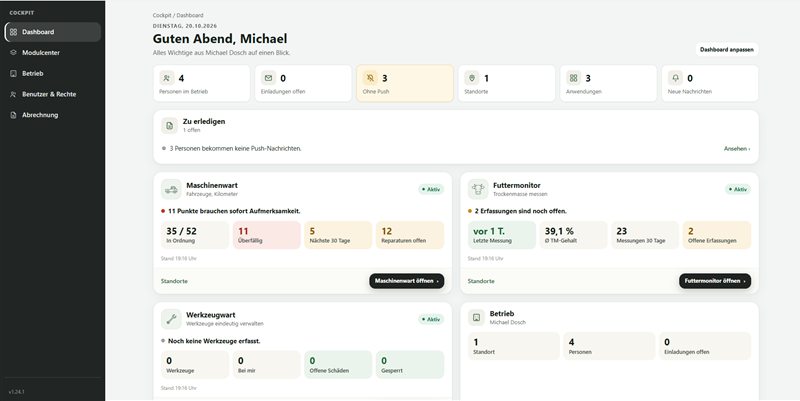
Task: Click the Neue Nachrichten bell icon
Action: pyautogui.click(x=676, y=78)
